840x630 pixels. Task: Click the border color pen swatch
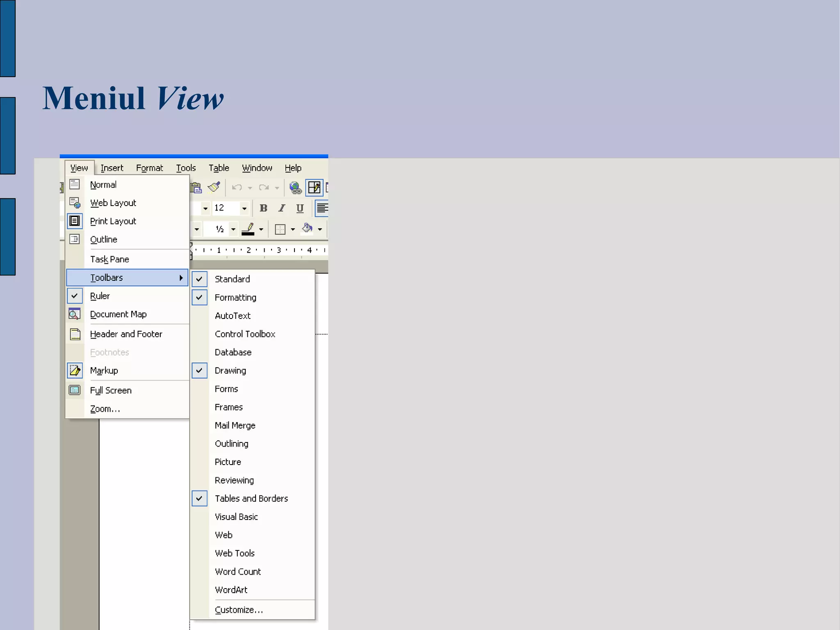coord(248,229)
